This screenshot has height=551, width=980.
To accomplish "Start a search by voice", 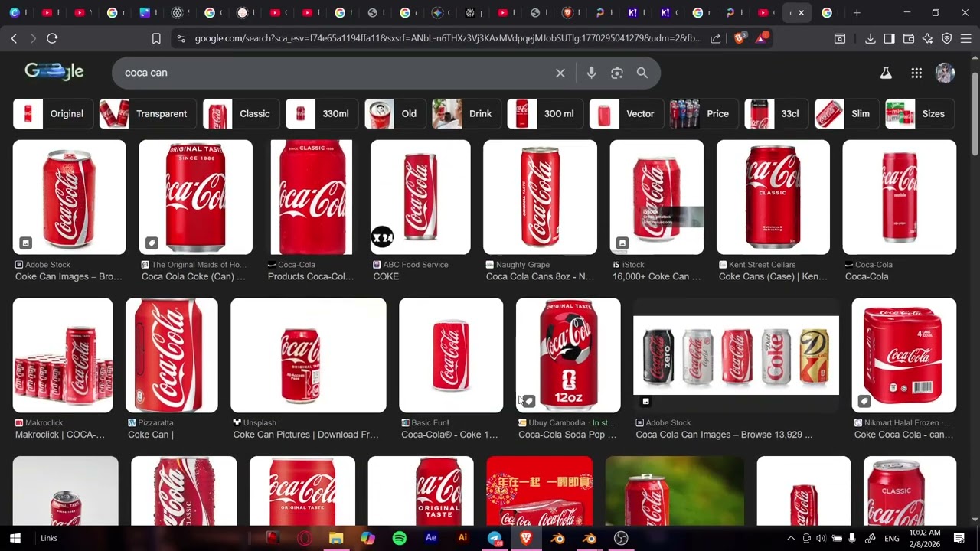I will click(591, 73).
